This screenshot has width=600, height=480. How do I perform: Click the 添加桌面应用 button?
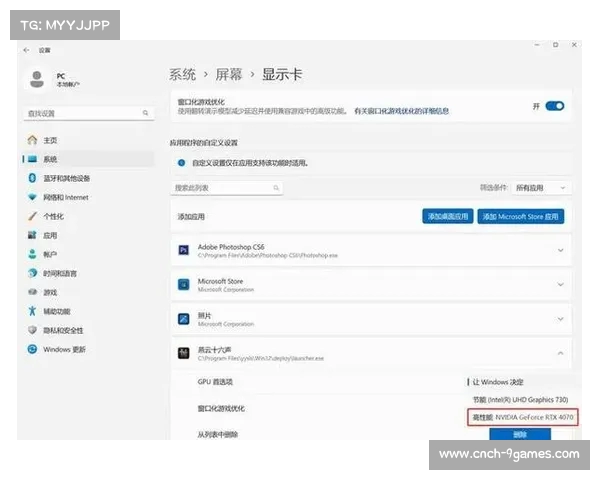pyautogui.click(x=448, y=216)
